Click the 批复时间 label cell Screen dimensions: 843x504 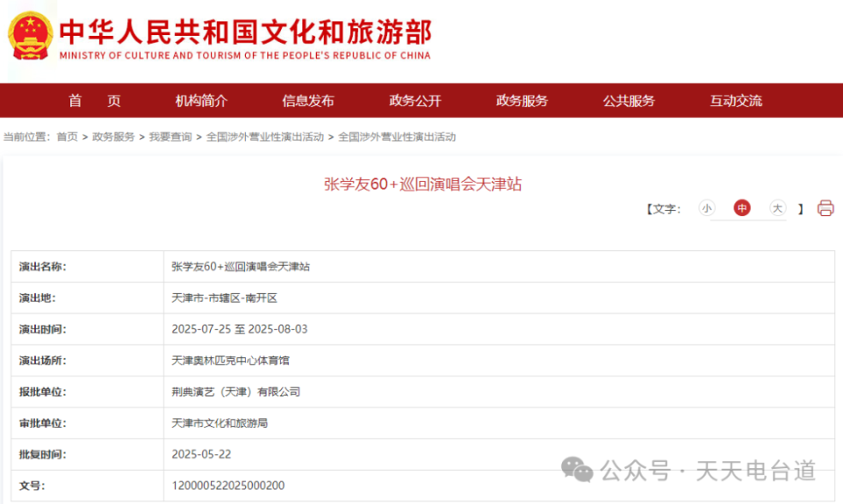click(x=87, y=455)
